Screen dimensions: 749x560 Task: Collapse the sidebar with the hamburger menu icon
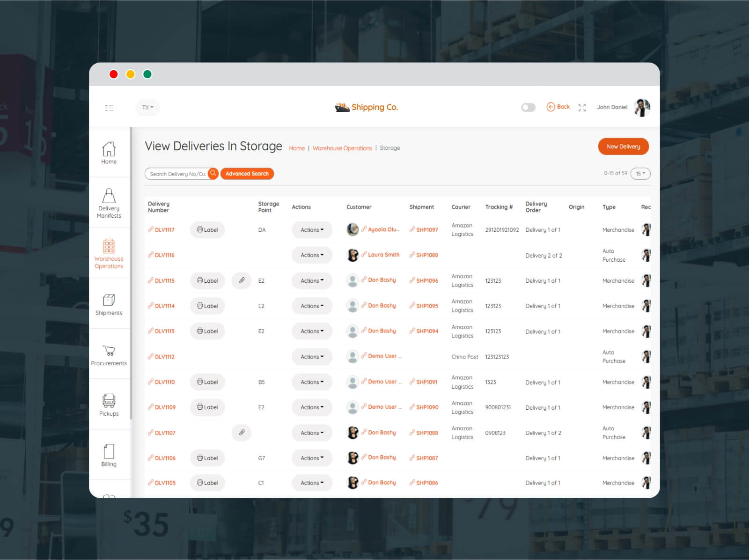point(109,108)
